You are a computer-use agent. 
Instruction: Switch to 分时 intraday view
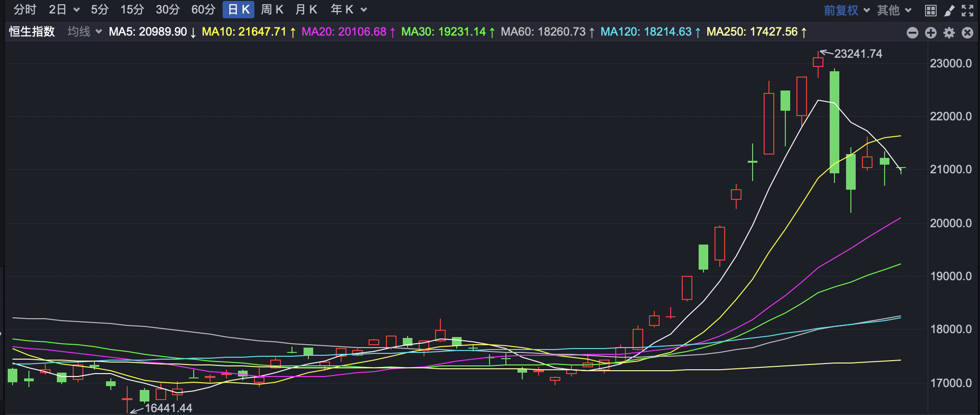(25, 10)
